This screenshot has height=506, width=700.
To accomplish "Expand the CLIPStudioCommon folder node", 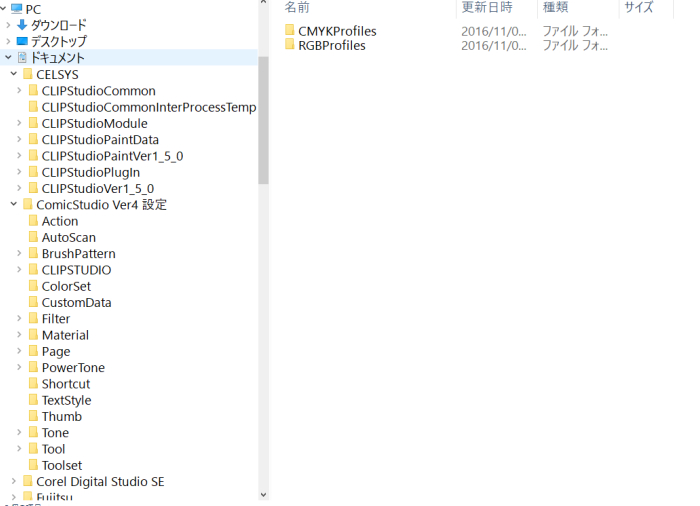I will [x=19, y=91].
